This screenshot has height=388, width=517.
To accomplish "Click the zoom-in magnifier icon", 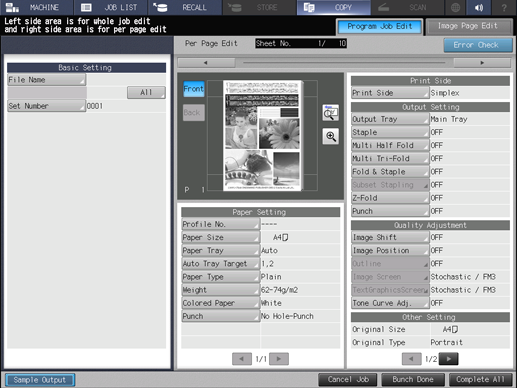I will [x=331, y=136].
